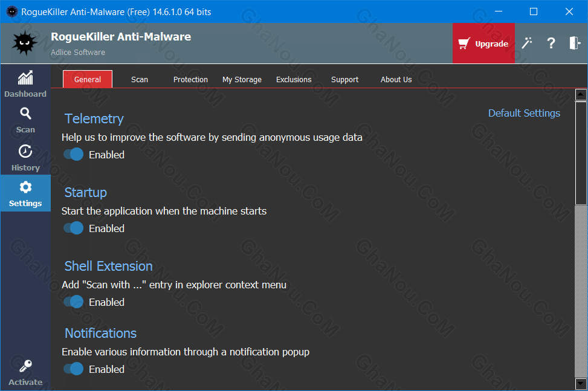588x391 pixels.
Task: Click the Notifications section heading
Action: [100, 333]
